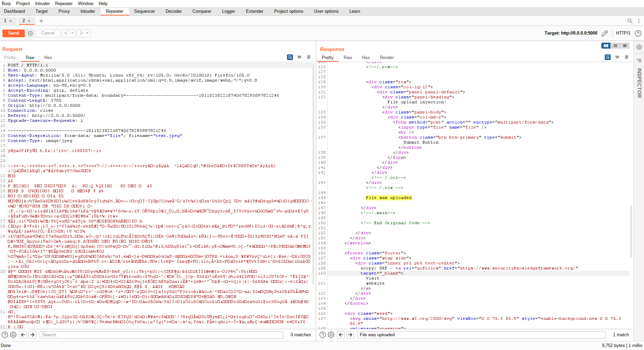Click the search magnifier icon in tab bar

[x=630, y=21]
